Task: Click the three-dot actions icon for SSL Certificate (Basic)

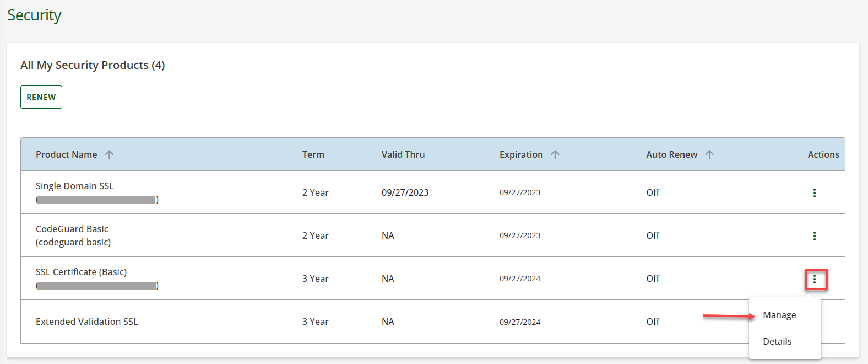Action: pyautogui.click(x=814, y=279)
